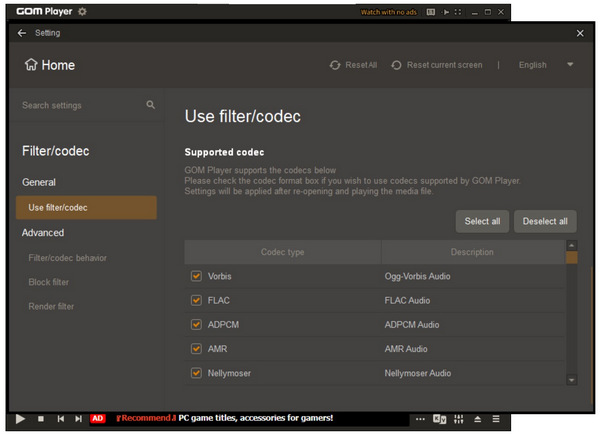
Task: Click the Codec type column header
Action: pyautogui.click(x=282, y=252)
